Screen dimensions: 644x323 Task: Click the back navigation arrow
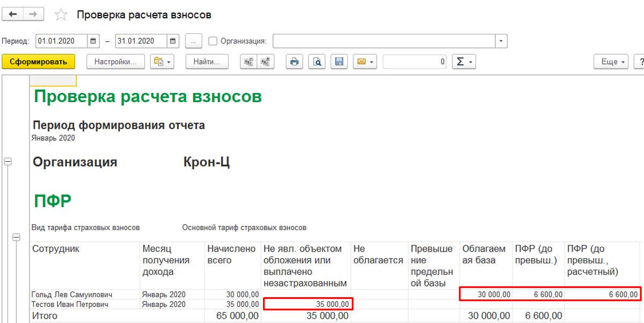[x=13, y=15]
